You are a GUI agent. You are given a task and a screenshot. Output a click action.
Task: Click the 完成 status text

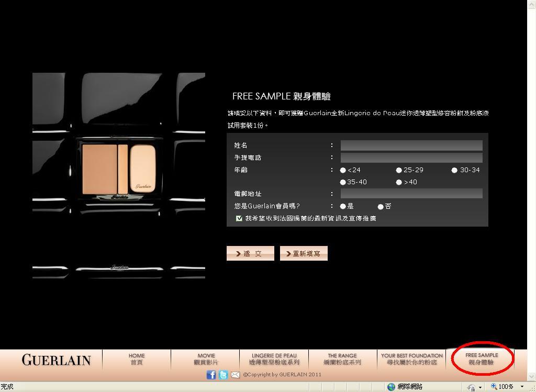point(7,387)
